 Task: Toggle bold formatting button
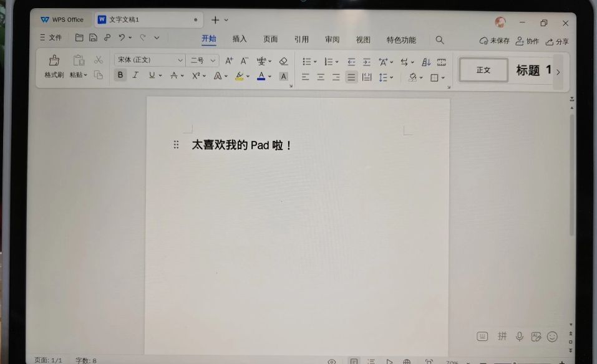[x=120, y=75]
